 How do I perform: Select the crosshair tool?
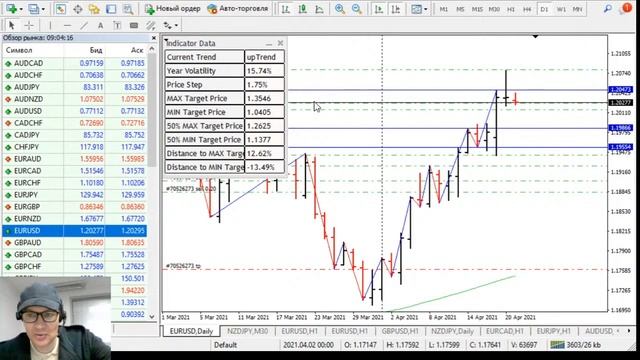[29, 25]
